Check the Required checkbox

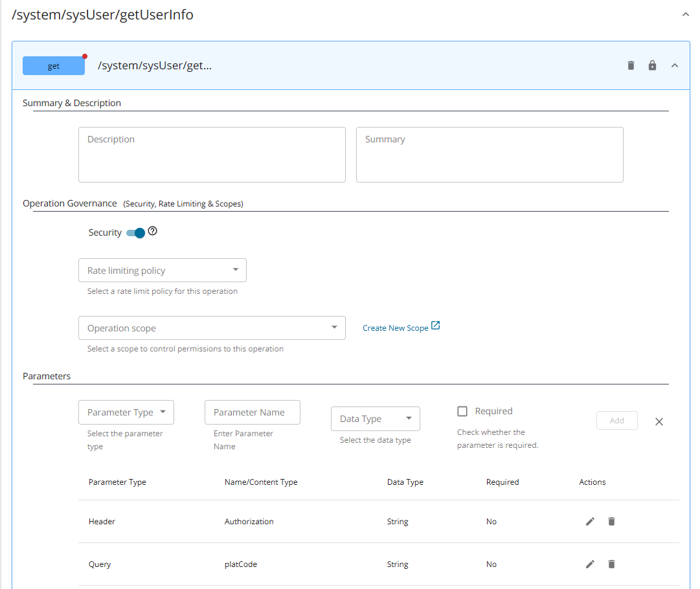tap(462, 411)
